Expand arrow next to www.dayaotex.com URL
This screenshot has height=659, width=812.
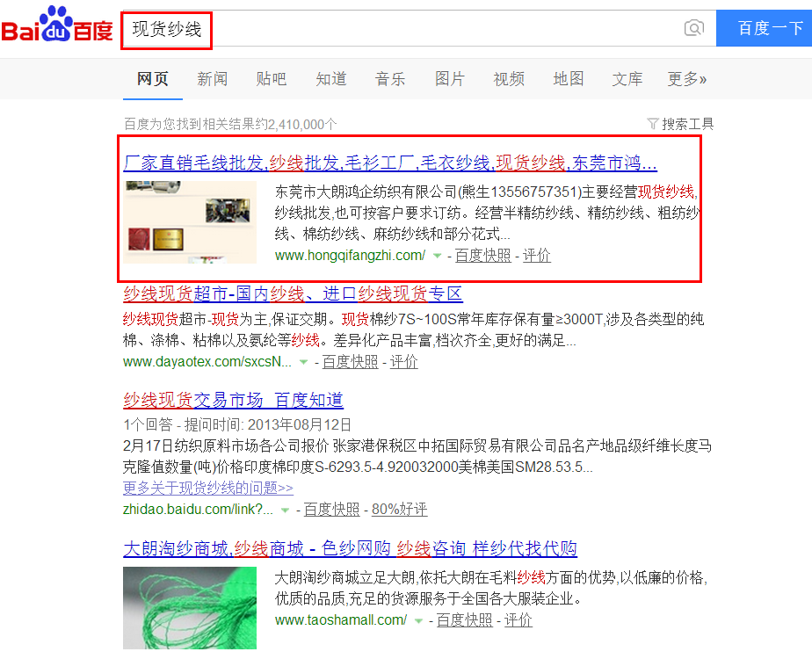pos(304,362)
